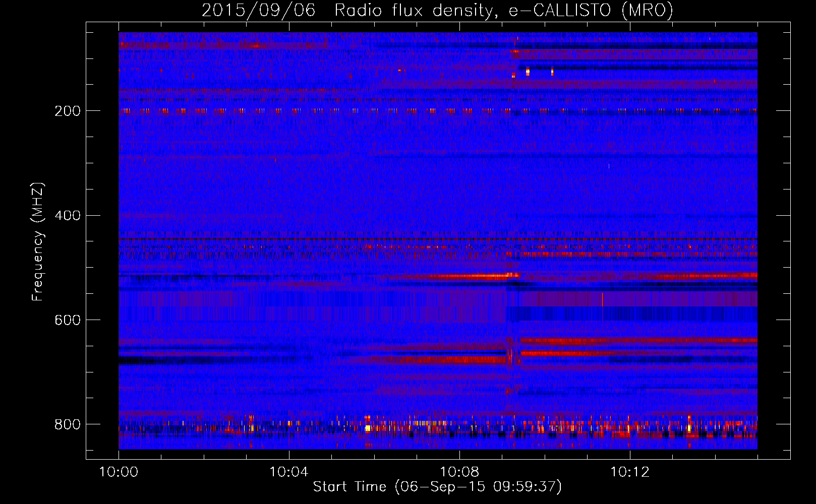This screenshot has width=816, height=504.
Task: Select the 10:04 time tick label
Action: (289, 472)
